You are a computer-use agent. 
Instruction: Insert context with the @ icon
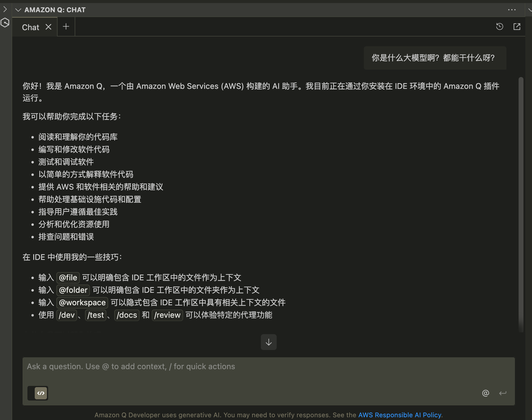click(x=486, y=393)
